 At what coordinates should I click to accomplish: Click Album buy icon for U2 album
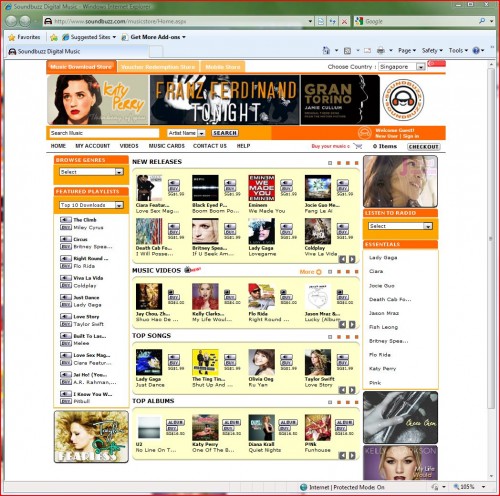click(x=175, y=423)
